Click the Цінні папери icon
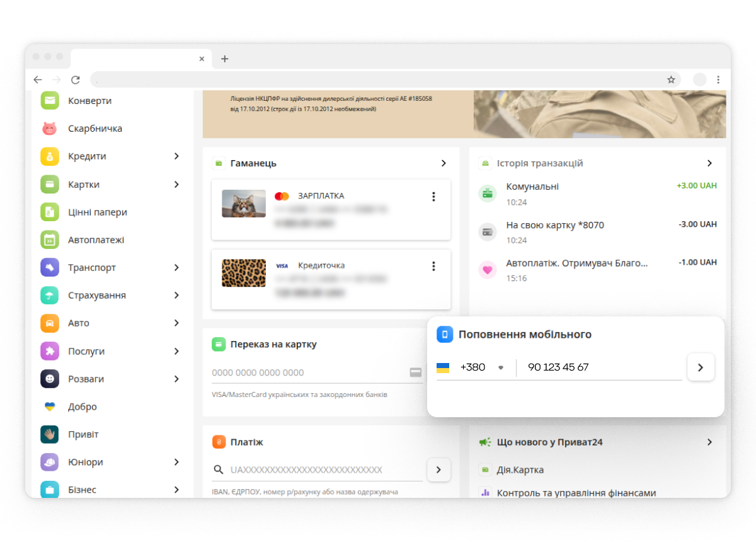Image resolution: width=756 pixels, height=542 pixels. tap(50, 212)
